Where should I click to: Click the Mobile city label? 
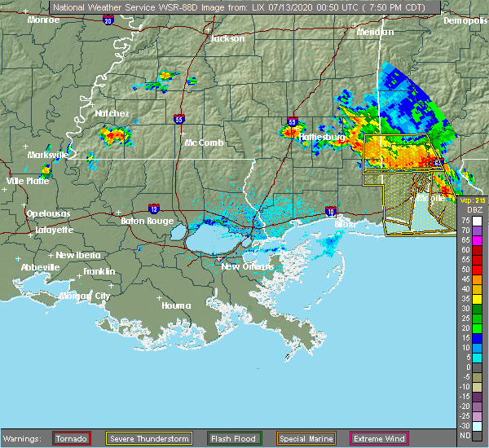click(x=430, y=198)
